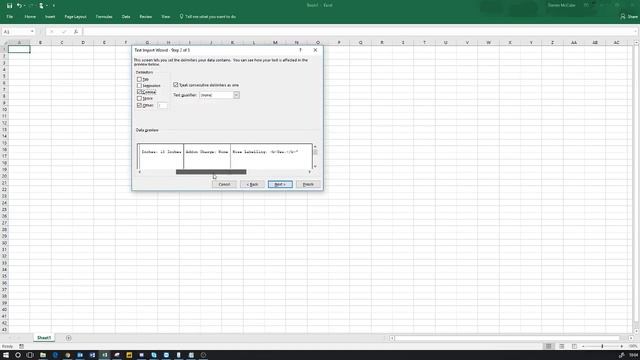Toggle the Tab delimiter checkbox
The height and width of the screenshot is (360, 640).
tap(139, 79)
